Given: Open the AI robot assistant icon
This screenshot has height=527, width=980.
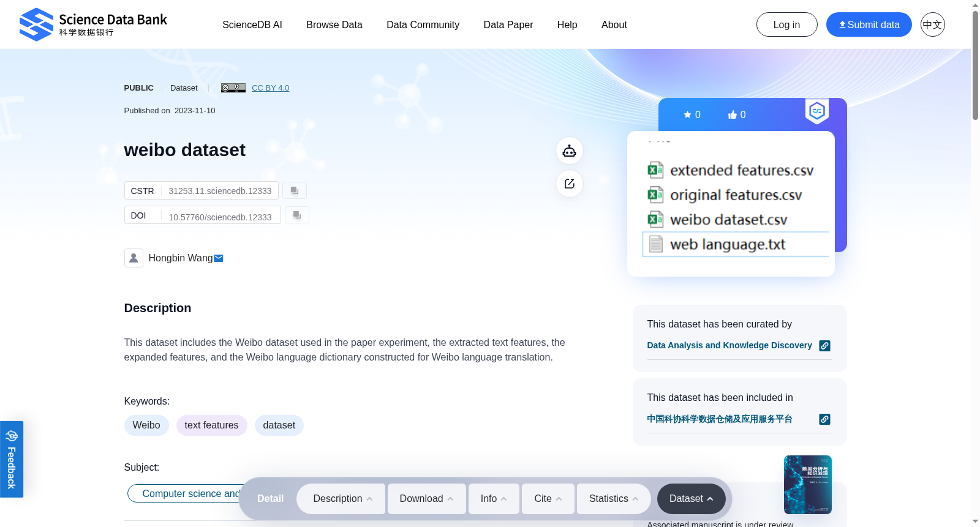Looking at the screenshot, I should (x=570, y=151).
